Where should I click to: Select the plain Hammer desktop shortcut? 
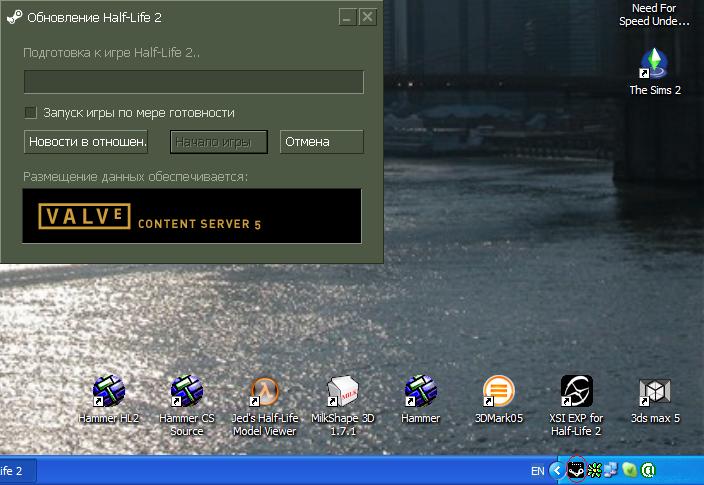[x=420, y=399]
